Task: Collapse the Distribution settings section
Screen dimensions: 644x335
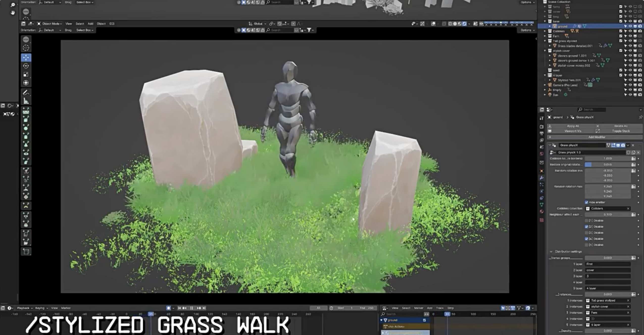Action: (551, 252)
